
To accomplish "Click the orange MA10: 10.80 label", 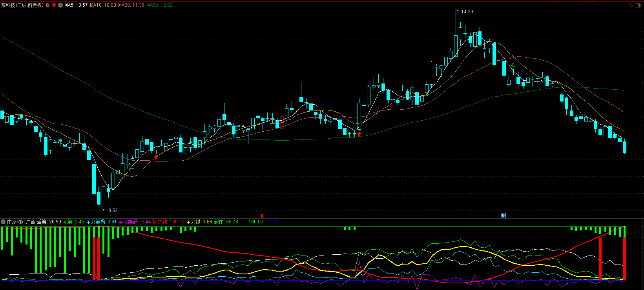I will (x=103, y=5).
